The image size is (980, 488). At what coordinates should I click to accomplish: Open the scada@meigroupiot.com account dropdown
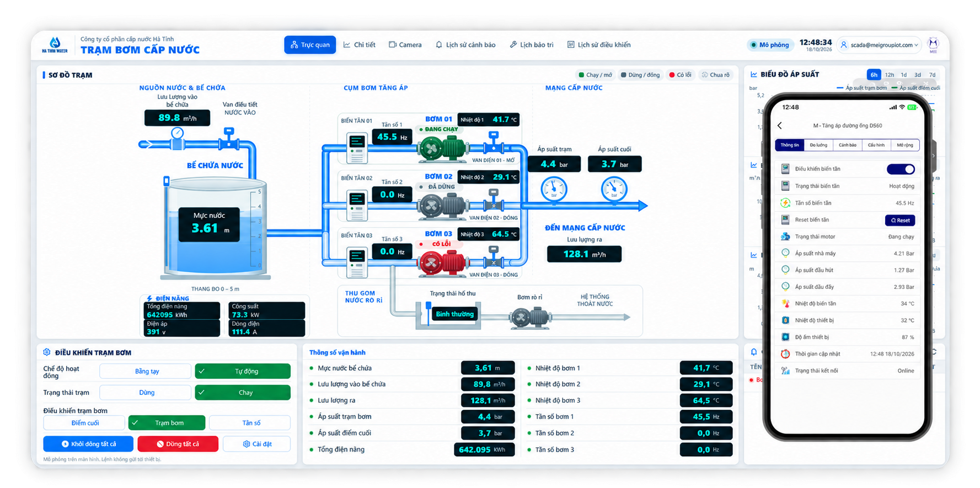point(879,45)
